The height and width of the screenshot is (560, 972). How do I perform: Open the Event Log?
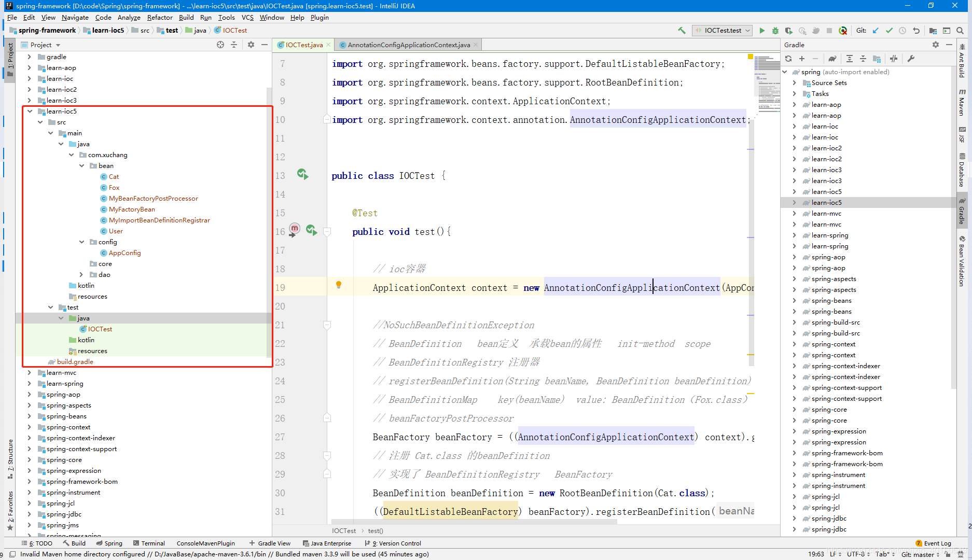(x=934, y=543)
